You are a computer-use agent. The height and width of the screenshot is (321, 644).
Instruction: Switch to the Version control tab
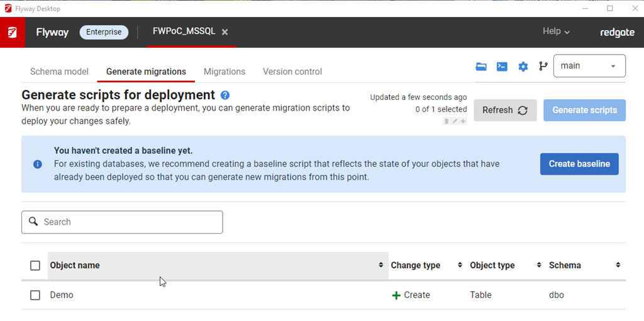pos(292,72)
